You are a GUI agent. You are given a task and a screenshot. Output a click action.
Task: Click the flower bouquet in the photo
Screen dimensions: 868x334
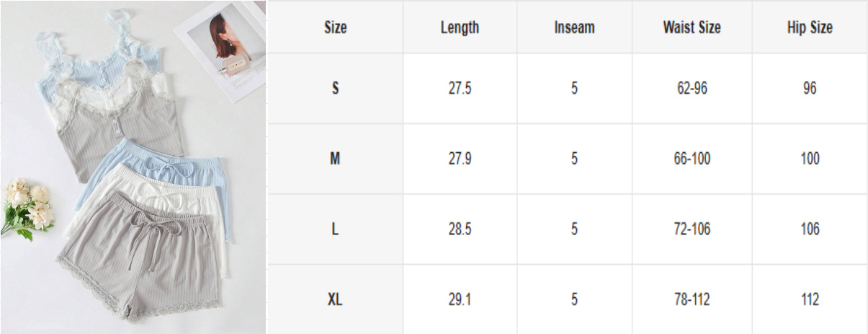(x=27, y=206)
